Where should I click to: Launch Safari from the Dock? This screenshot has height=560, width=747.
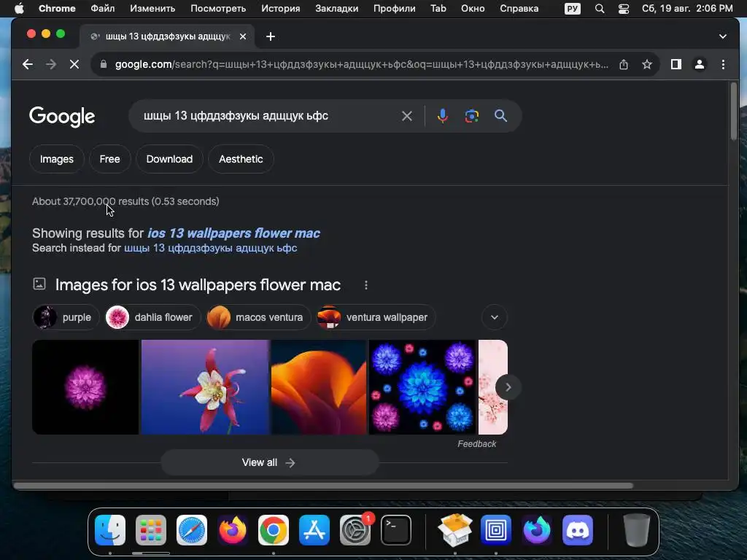click(192, 530)
